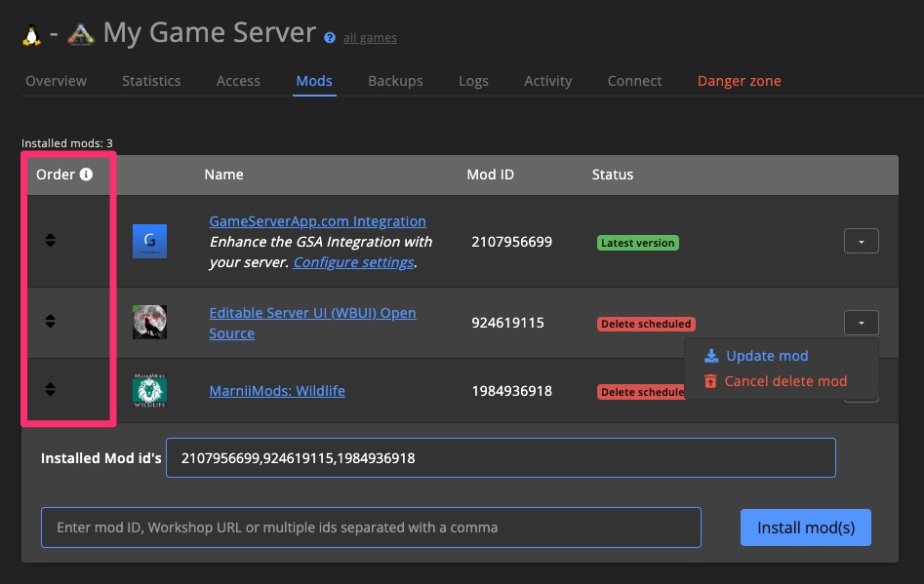The image size is (924, 584).
Task: Click the download icon beside Update mod
Action: coord(710,355)
